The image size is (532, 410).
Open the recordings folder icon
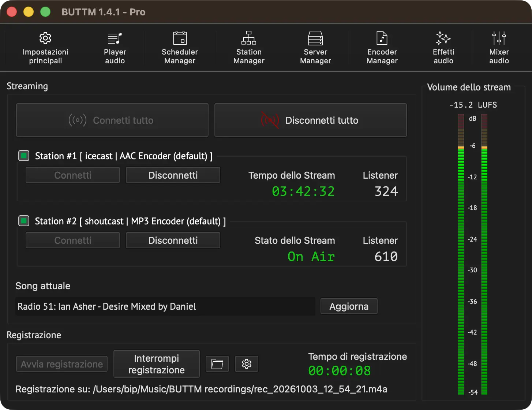pos(217,364)
